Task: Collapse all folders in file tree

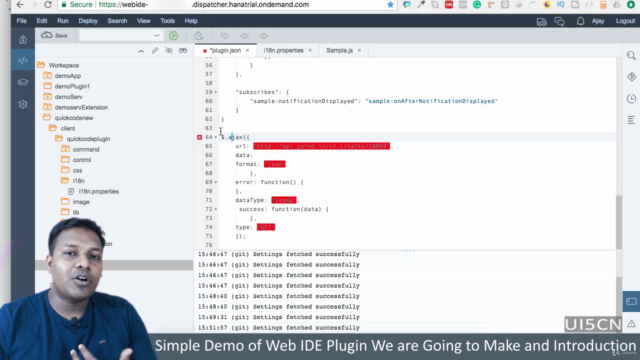Action: pyautogui.click(x=141, y=51)
